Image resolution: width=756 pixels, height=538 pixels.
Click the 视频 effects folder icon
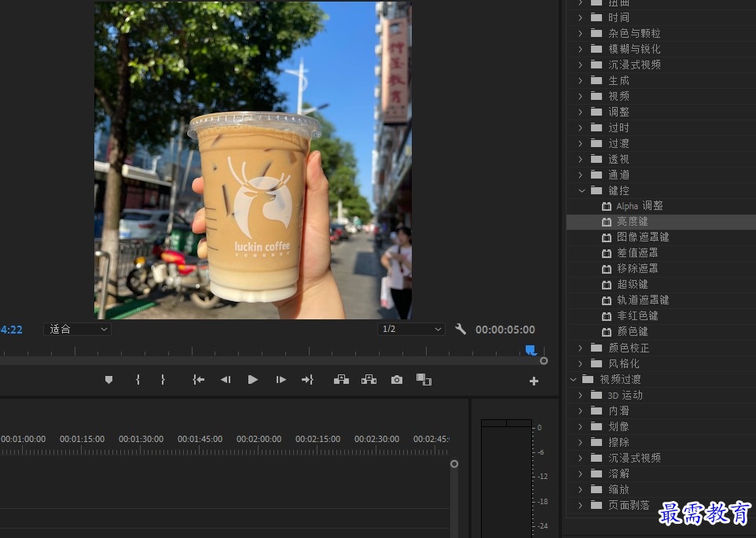[x=596, y=96]
